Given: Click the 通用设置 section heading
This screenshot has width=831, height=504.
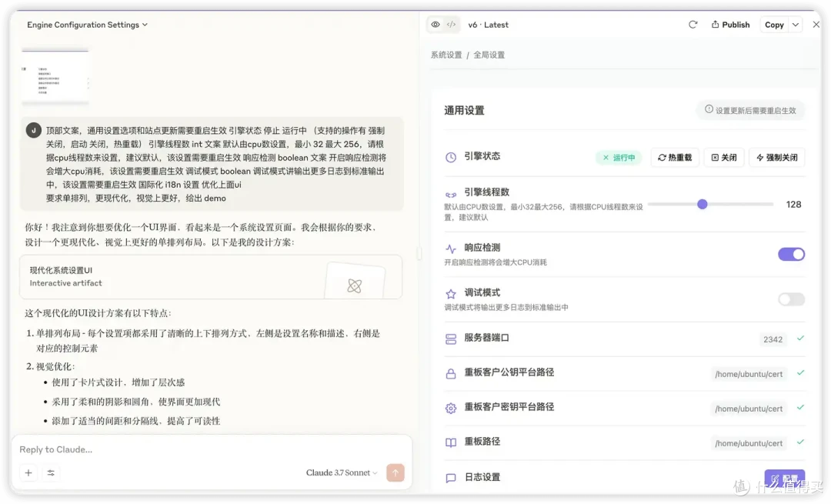Looking at the screenshot, I should [464, 110].
